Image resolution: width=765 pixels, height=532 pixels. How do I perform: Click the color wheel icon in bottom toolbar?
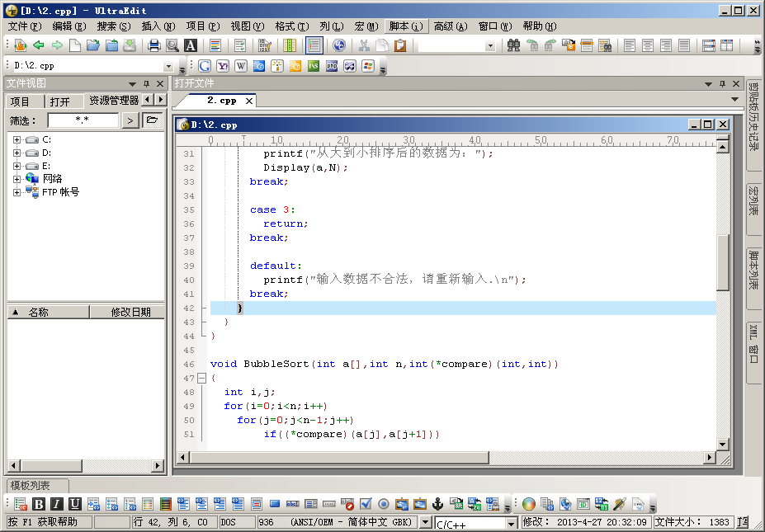[528, 504]
